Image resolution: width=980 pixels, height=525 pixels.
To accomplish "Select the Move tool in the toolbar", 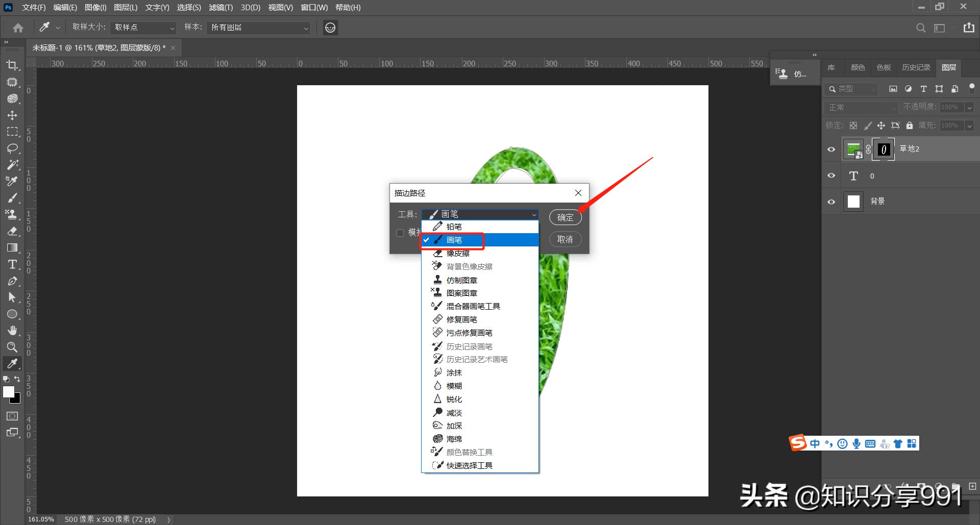I will (13, 115).
